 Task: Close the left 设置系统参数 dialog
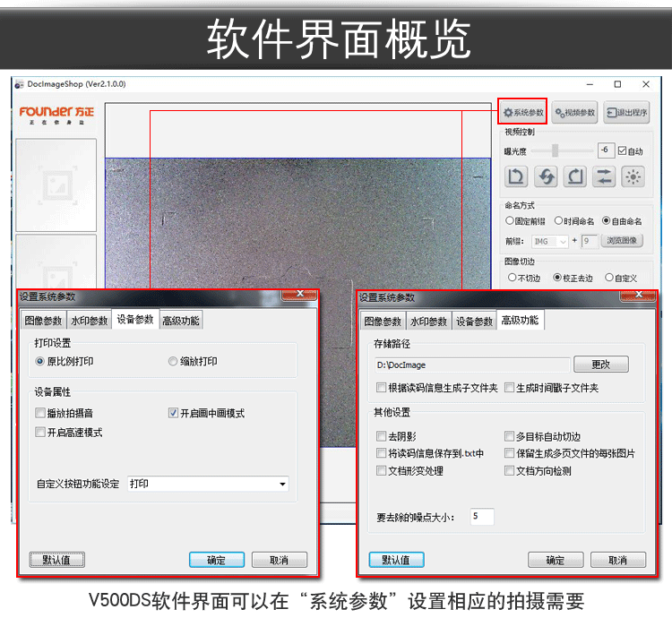tap(299, 295)
